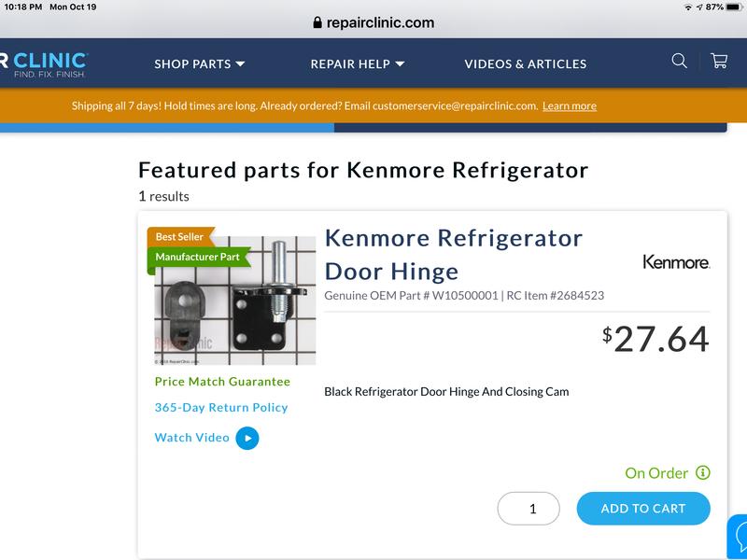The width and height of the screenshot is (747, 560).
Task: Click the Watch Video text link
Action: pyautogui.click(x=191, y=437)
